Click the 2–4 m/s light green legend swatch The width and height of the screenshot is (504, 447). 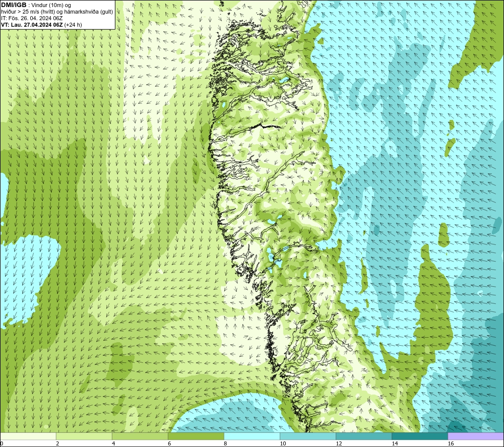click(84, 436)
